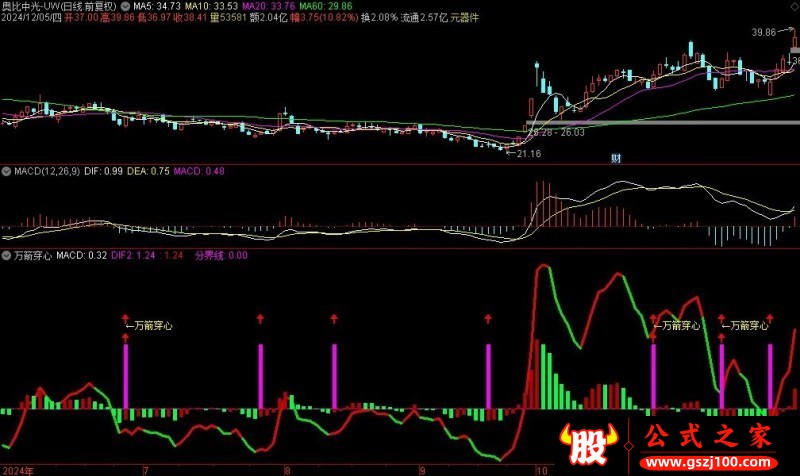
Task: Click the 2024年 label on time axis
Action: click(18, 470)
